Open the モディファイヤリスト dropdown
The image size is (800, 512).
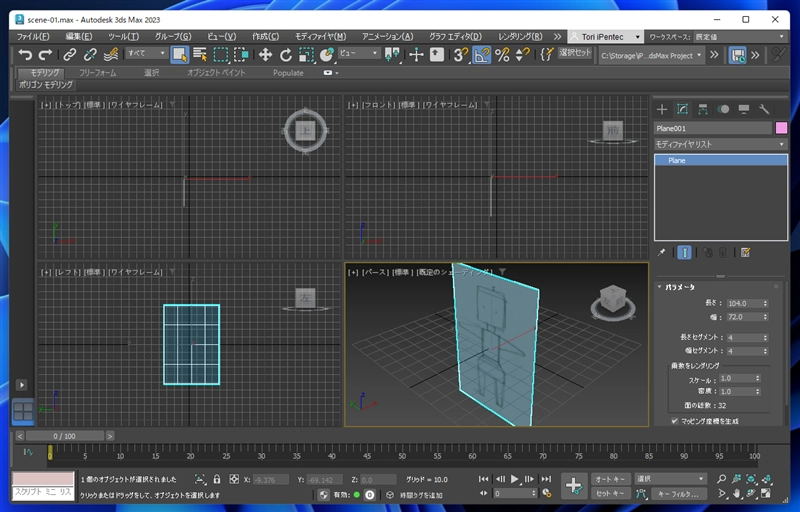pos(720,144)
